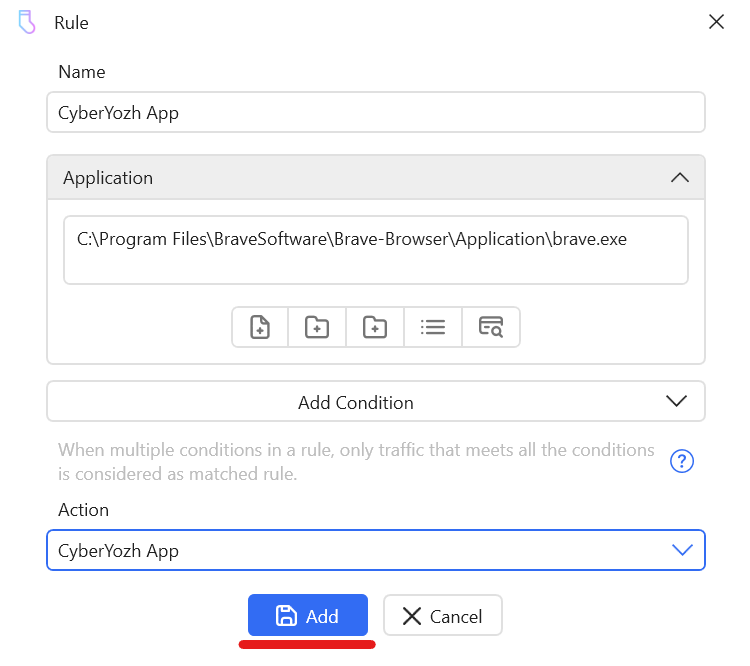
Task: Click the add file icon under Application
Action: [260, 327]
